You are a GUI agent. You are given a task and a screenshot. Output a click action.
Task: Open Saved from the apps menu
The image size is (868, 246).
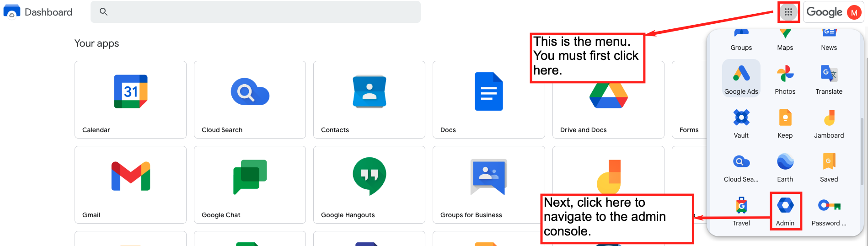coord(829,166)
